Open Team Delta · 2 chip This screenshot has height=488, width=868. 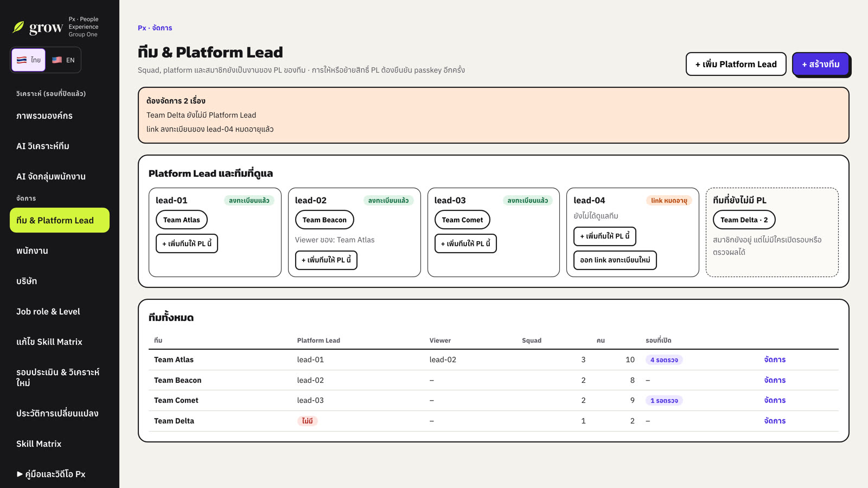point(744,220)
